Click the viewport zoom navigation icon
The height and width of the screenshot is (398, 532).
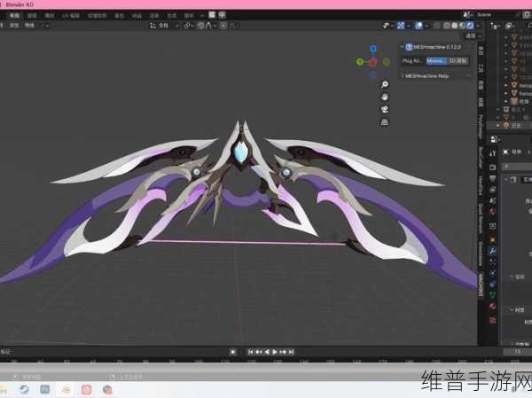click(385, 84)
